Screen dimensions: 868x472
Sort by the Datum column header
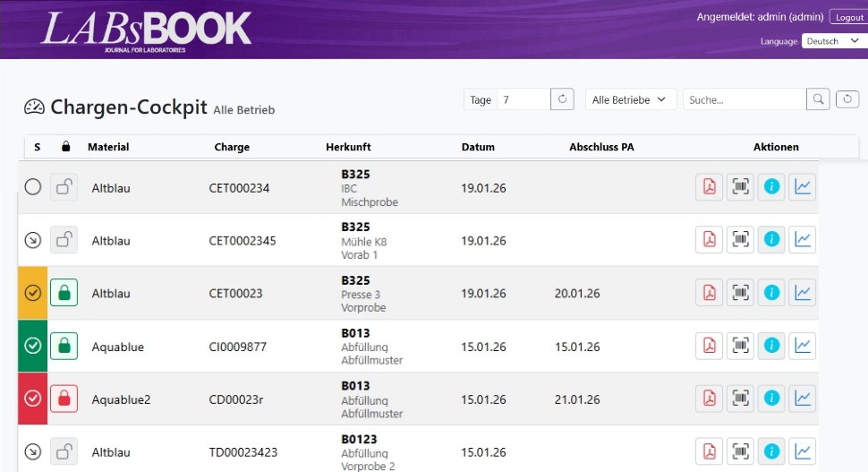click(478, 147)
